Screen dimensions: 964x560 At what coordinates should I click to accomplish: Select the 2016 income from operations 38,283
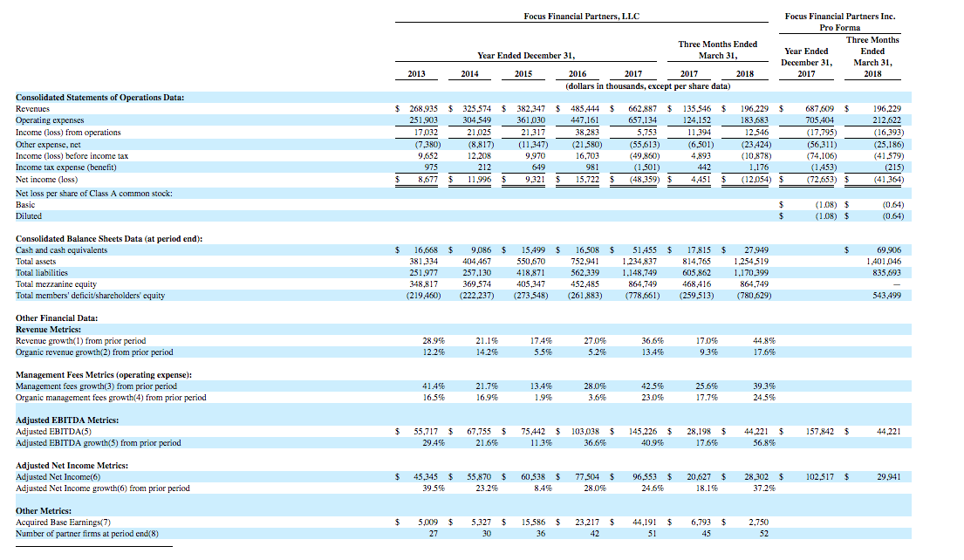point(587,133)
